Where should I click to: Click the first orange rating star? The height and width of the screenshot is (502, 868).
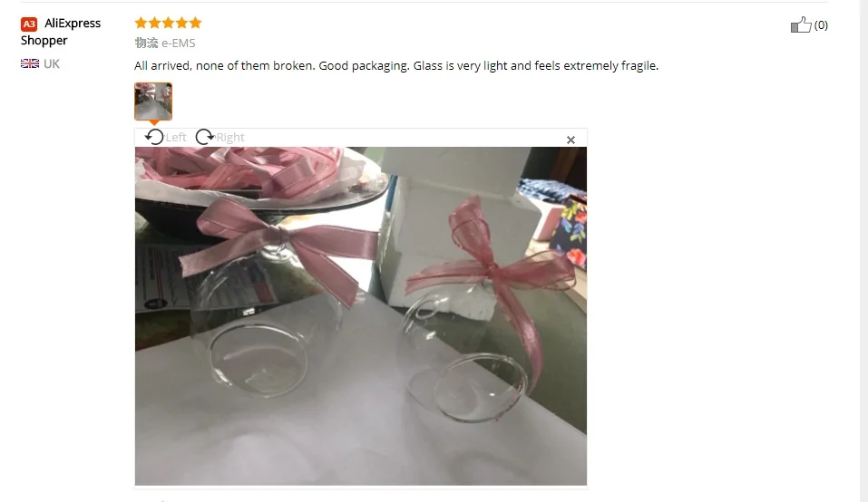pyautogui.click(x=141, y=23)
